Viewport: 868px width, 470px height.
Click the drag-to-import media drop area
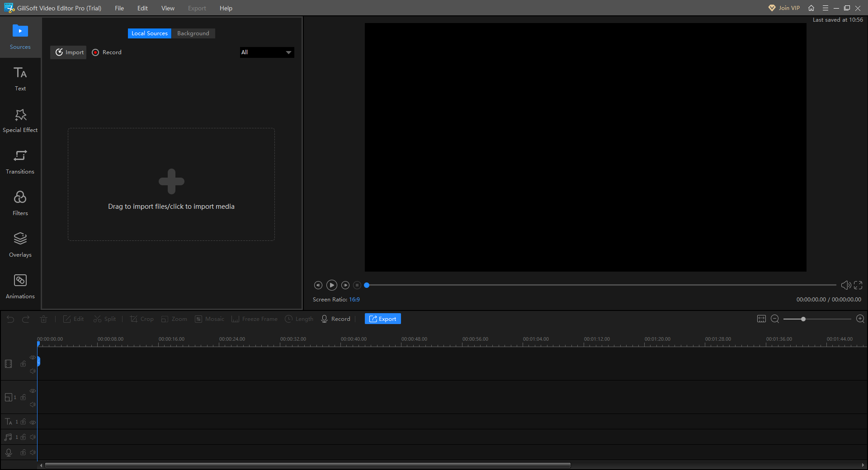(x=171, y=184)
